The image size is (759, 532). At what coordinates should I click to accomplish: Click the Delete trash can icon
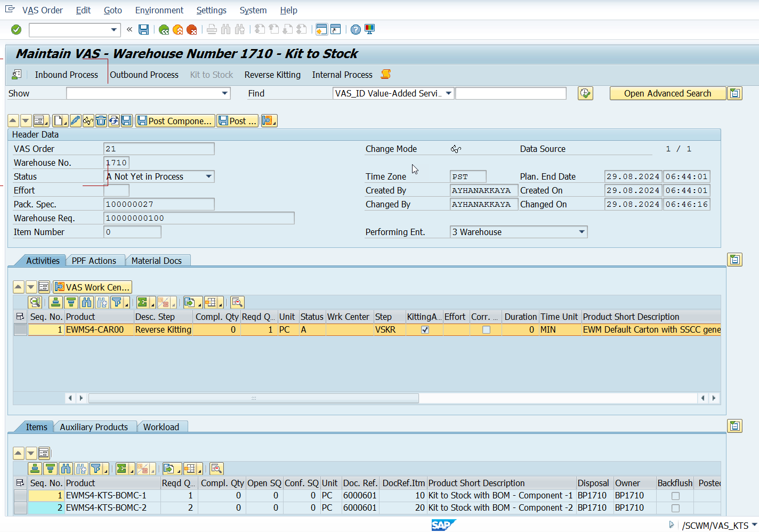[101, 121]
